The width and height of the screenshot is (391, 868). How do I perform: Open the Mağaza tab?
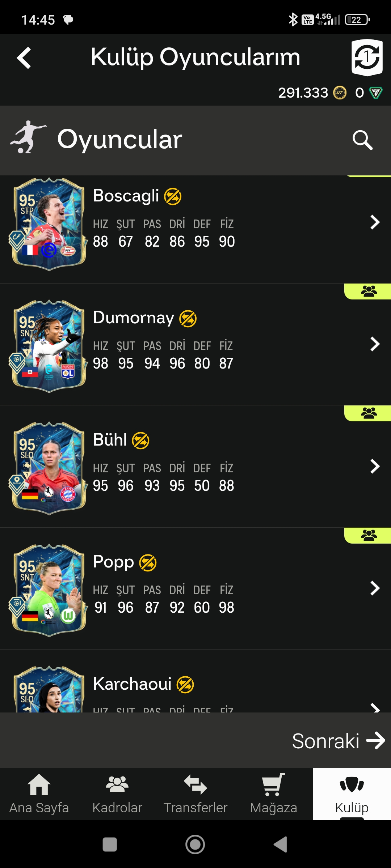coord(274,794)
